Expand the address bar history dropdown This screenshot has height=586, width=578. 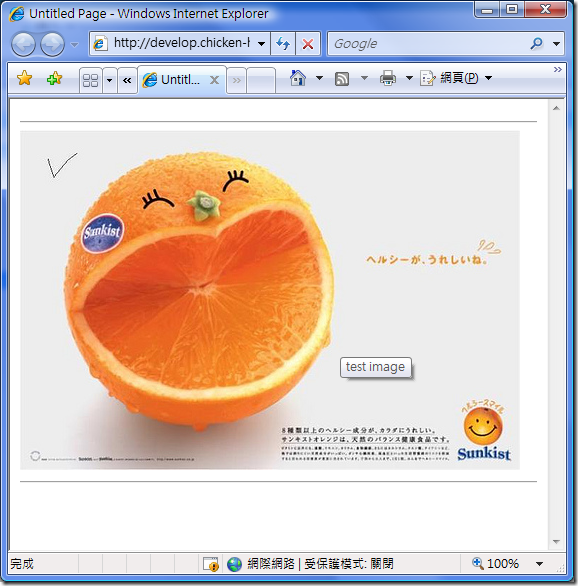coord(262,44)
